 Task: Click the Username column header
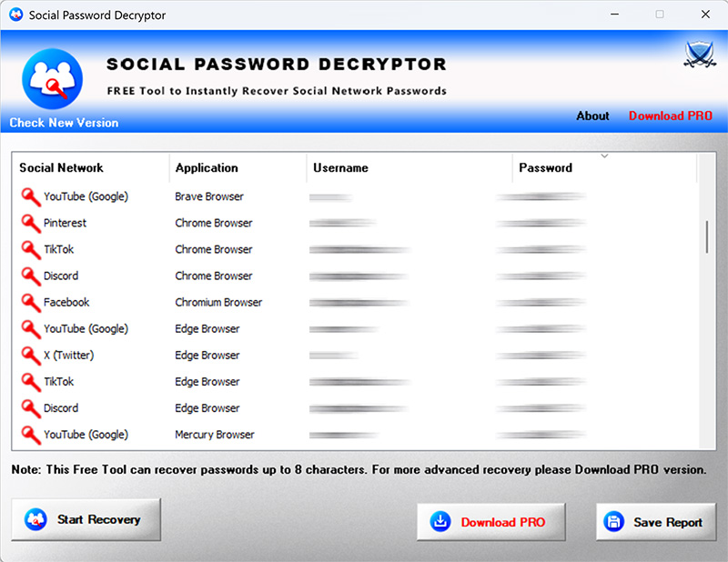(340, 168)
